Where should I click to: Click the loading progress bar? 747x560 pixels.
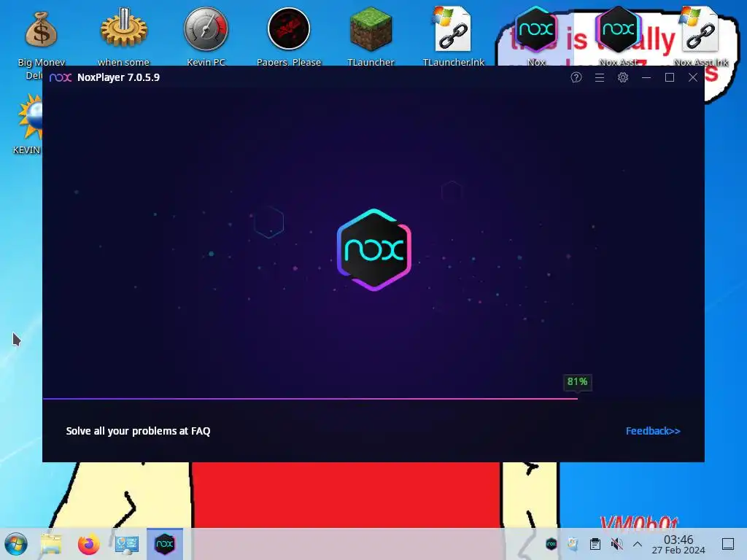coord(310,399)
